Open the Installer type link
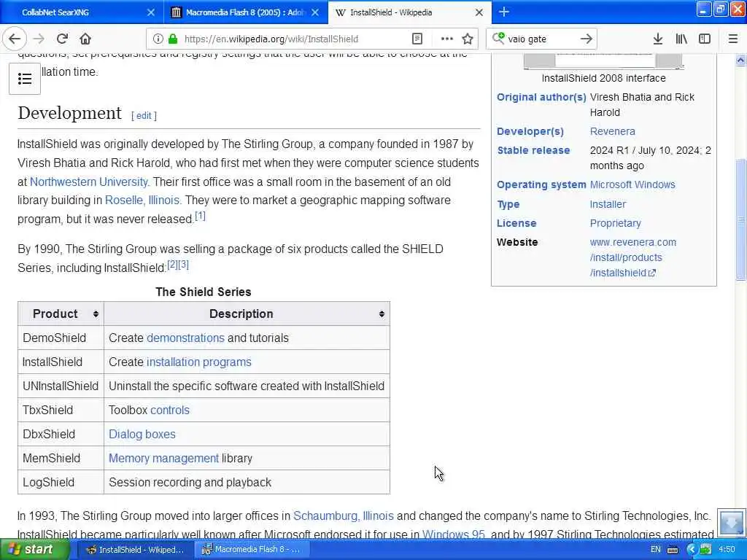The height and width of the screenshot is (560, 747). (x=608, y=204)
